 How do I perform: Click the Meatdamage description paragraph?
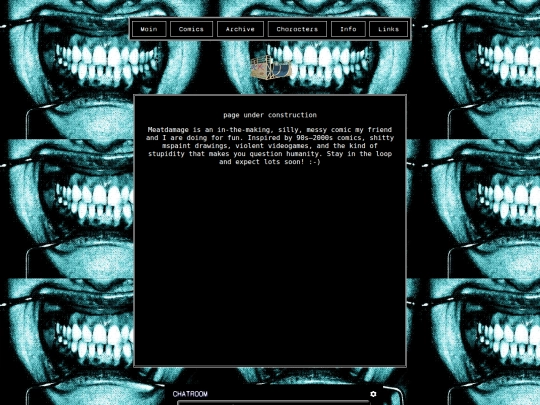click(x=270, y=146)
